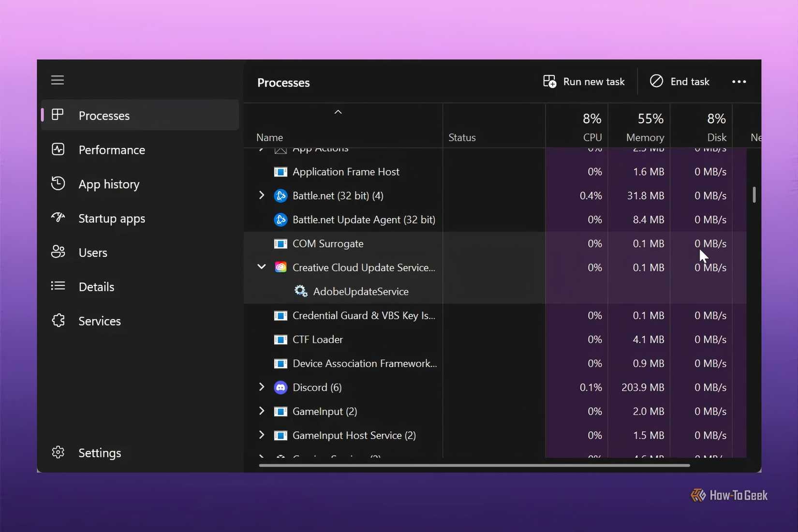The width and height of the screenshot is (798, 532).
Task: Expand the GameInput (2) process group
Action: point(262,411)
